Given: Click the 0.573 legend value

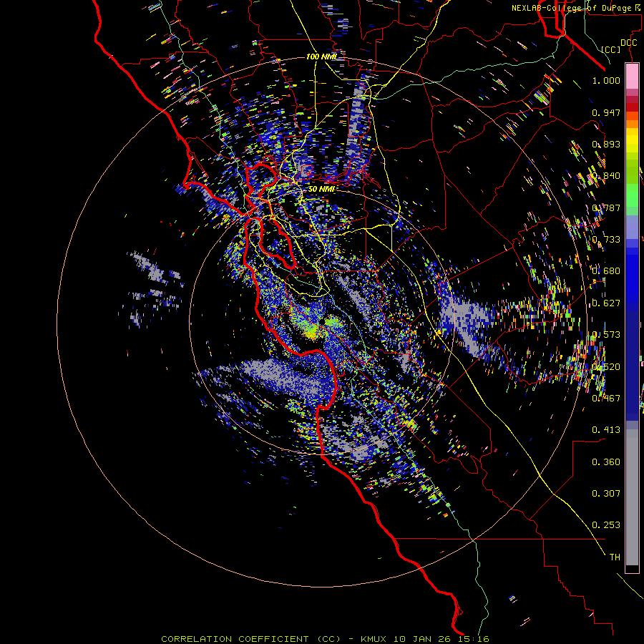Looking at the screenshot, I should tap(606, 335).
